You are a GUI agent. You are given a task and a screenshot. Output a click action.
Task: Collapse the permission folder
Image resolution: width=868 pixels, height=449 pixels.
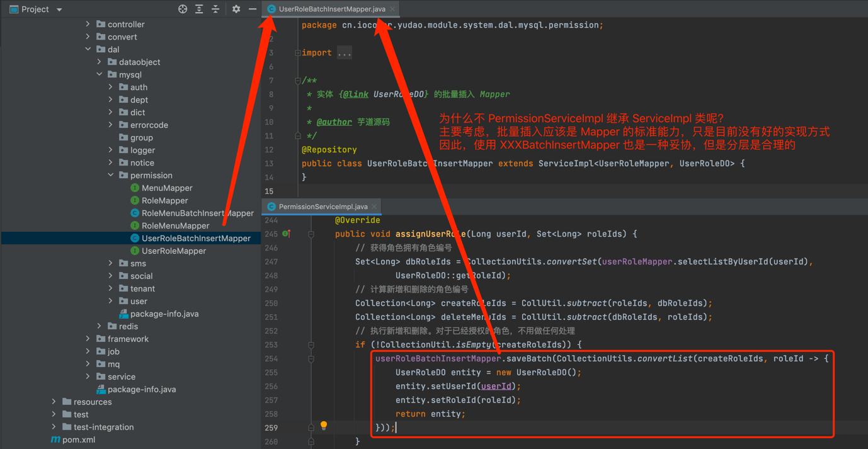tap(111, 175)
